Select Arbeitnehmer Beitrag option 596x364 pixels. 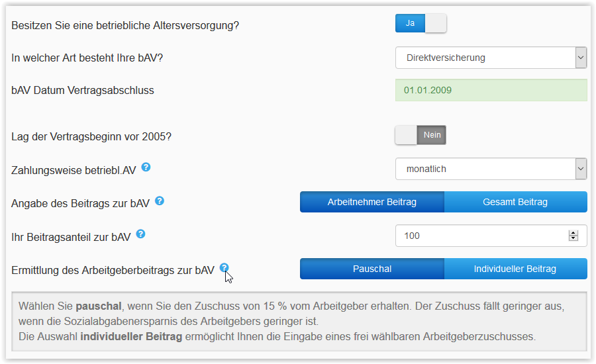click(372, 202)
